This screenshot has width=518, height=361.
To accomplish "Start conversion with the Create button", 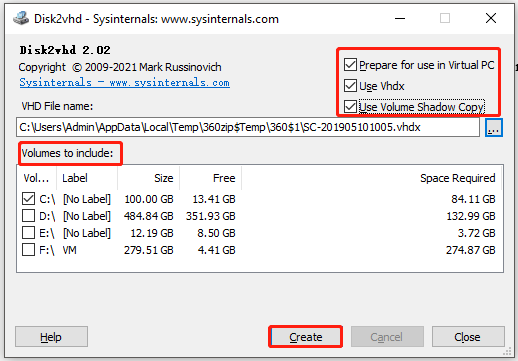I will click(306, 337).
